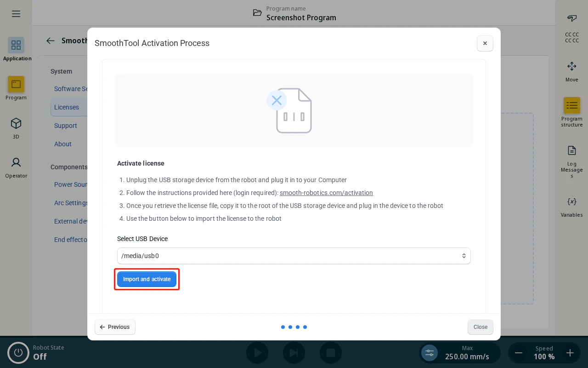Image resolution: width=588 pixels, height=368 pixels.
Task: Open the Arc Settings page
Action: [x=71, y=203]
